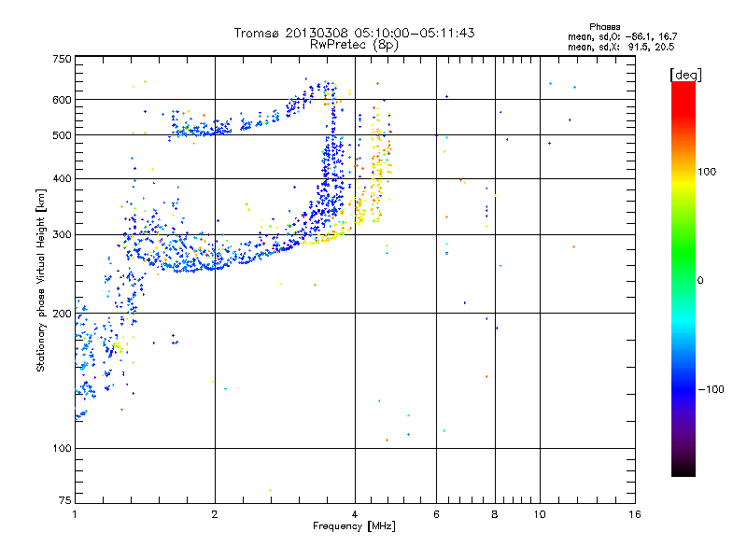Click the '4' x-axis frequency tick label
This screenshot has height=560, width=747.
355,514
